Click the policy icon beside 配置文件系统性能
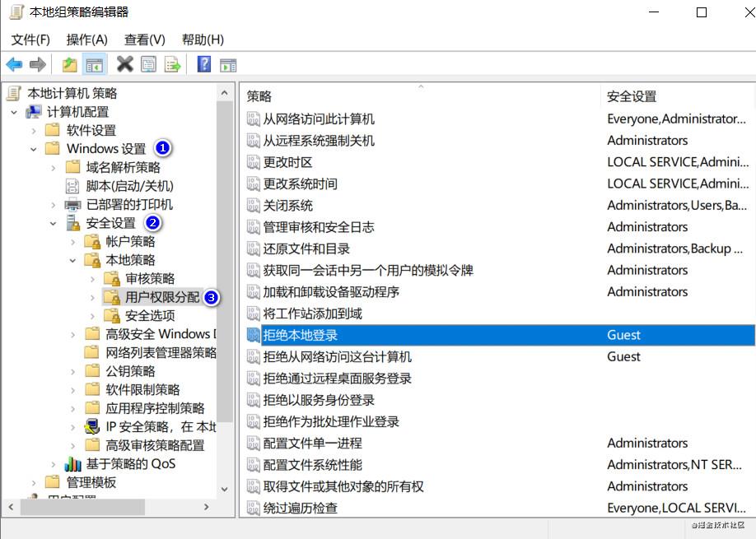Screen dimensions: 756x539 (x=254, y=465)
